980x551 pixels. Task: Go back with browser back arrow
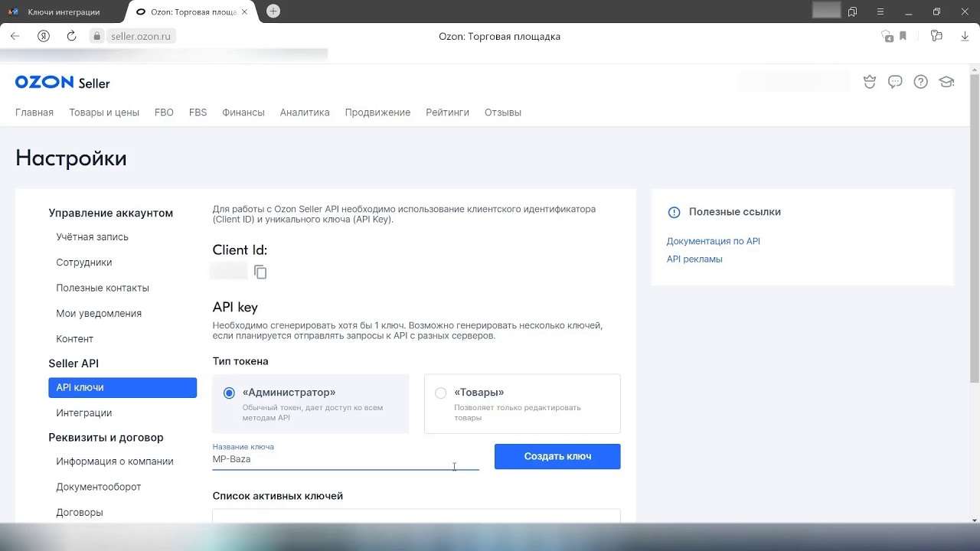[15, 36]
